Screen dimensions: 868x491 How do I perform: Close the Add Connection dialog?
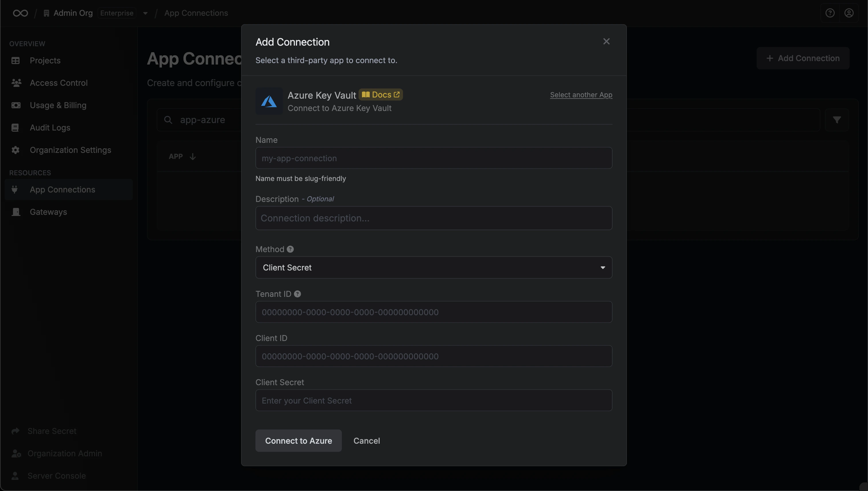607,42
